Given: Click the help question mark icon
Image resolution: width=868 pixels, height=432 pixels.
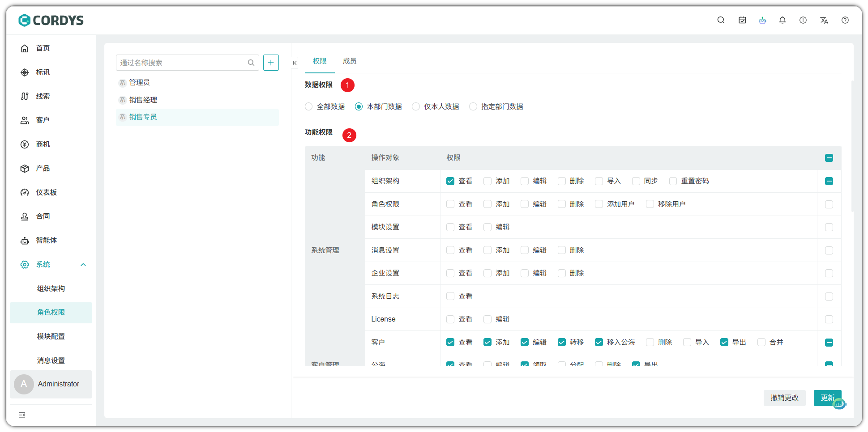Looking at the screenshot, I should (845, 20).
